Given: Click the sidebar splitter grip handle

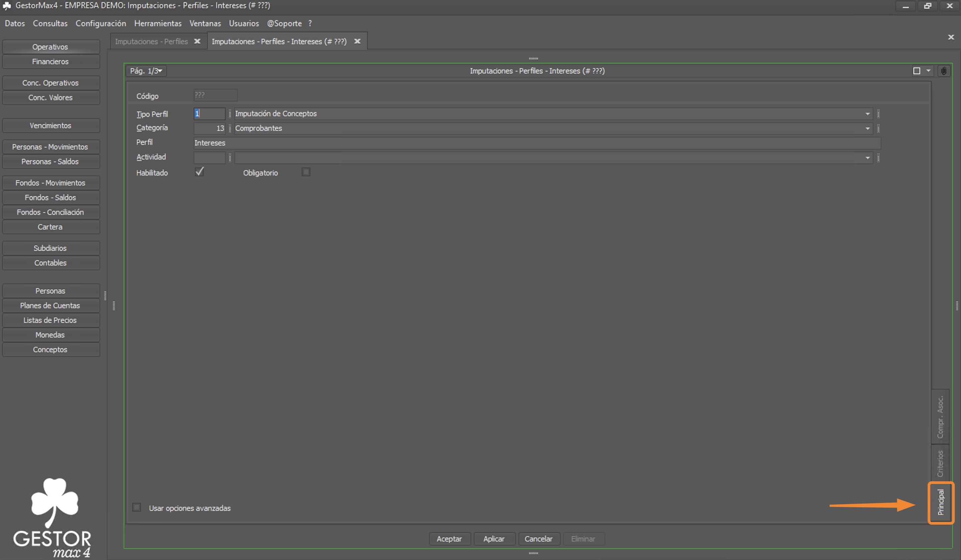Looking at the screenshot, I should [105, 296].
